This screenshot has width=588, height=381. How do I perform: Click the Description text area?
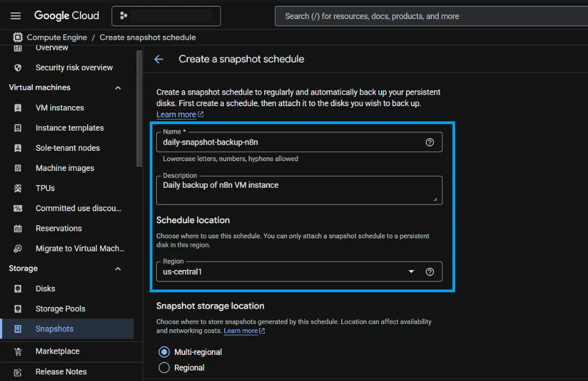(299, 190)
